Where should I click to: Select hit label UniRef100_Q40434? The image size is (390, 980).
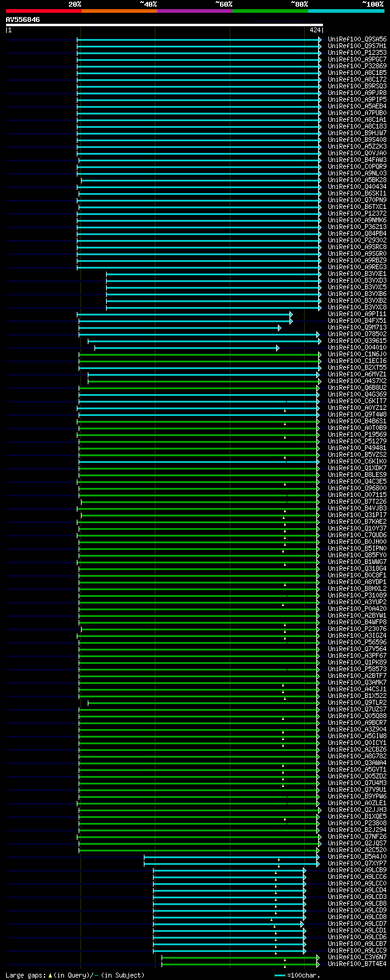tap(357, 187)
